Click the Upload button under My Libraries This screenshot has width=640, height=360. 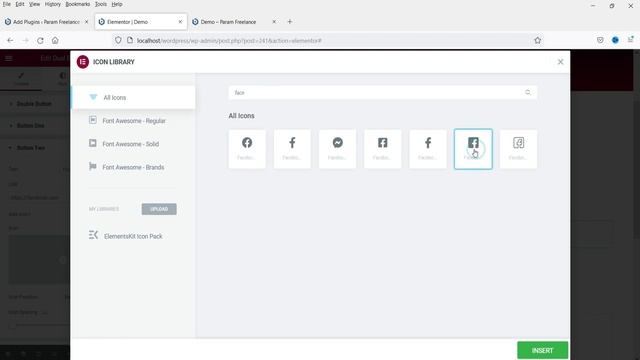click(x=159, y=209)
